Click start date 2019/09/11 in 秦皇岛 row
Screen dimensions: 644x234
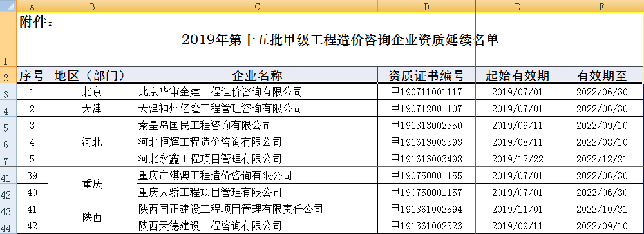click(x=518, y=125)
